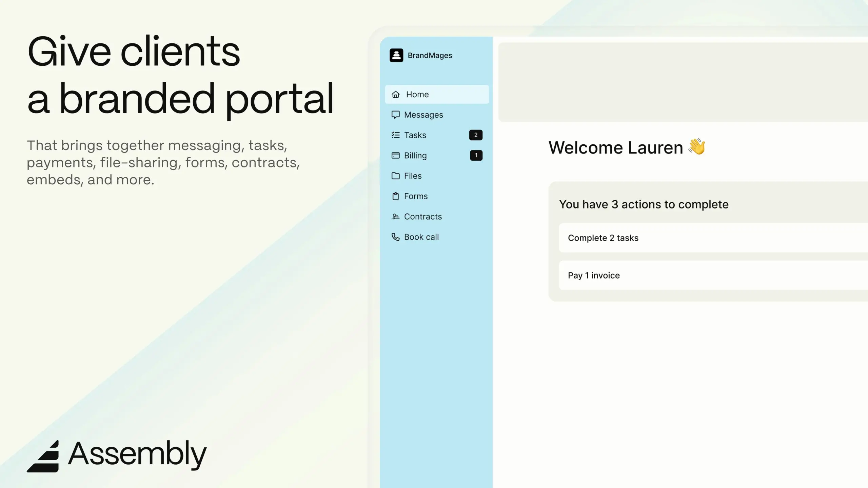Click the BrandMages workspace name

click(430, 56)
